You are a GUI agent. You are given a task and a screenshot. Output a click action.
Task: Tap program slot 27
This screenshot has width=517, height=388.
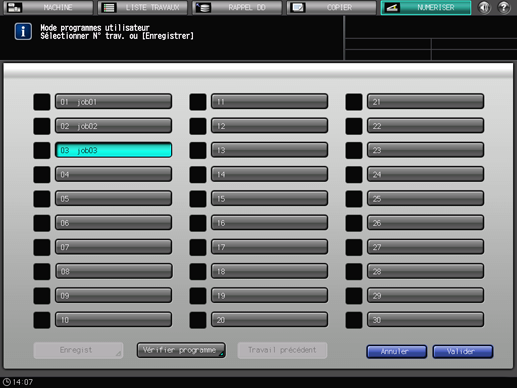pos(425,247)
